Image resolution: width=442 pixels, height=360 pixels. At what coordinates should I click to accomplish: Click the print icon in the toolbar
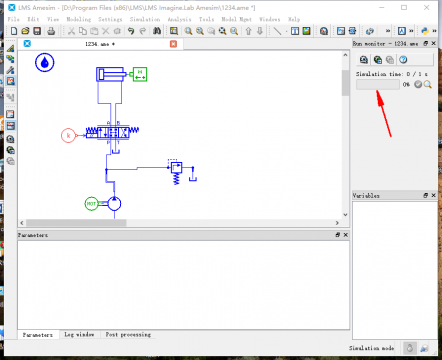(x=51, y=31)
